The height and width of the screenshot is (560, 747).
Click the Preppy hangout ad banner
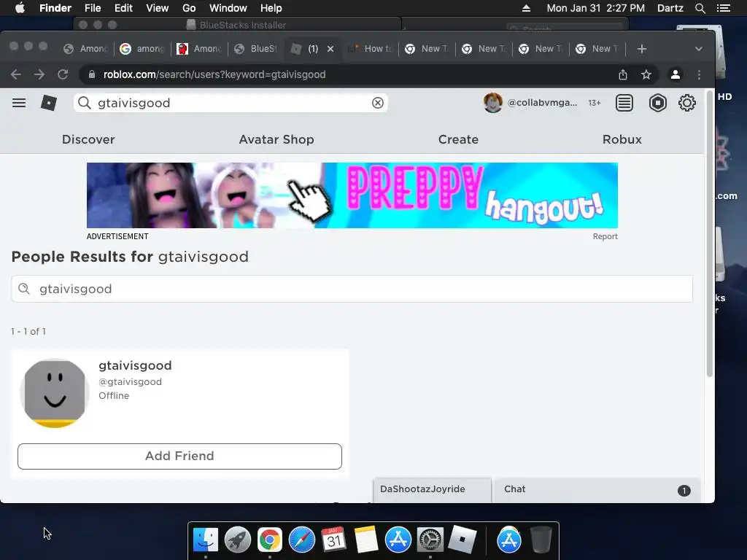click(x=352, y=195)
